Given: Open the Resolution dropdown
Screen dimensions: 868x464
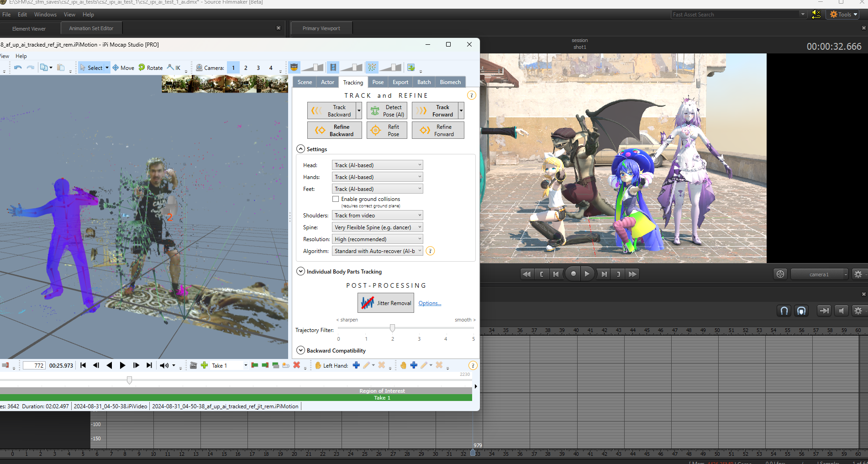Looking at the screenshot, I should coord(378,239).
